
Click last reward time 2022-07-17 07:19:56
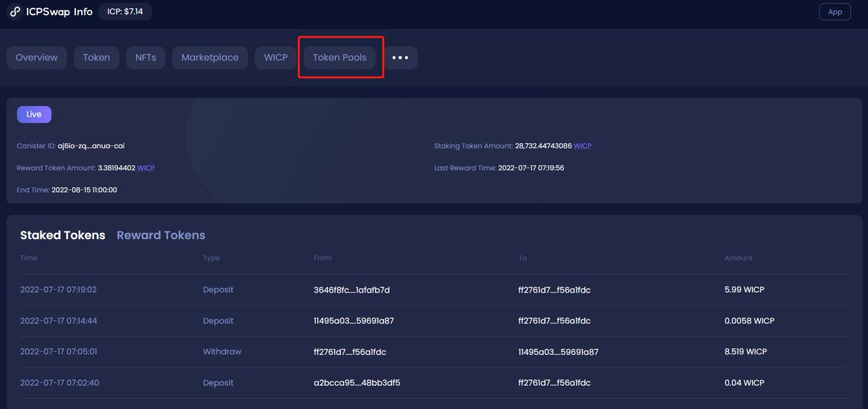coord(531,168)
